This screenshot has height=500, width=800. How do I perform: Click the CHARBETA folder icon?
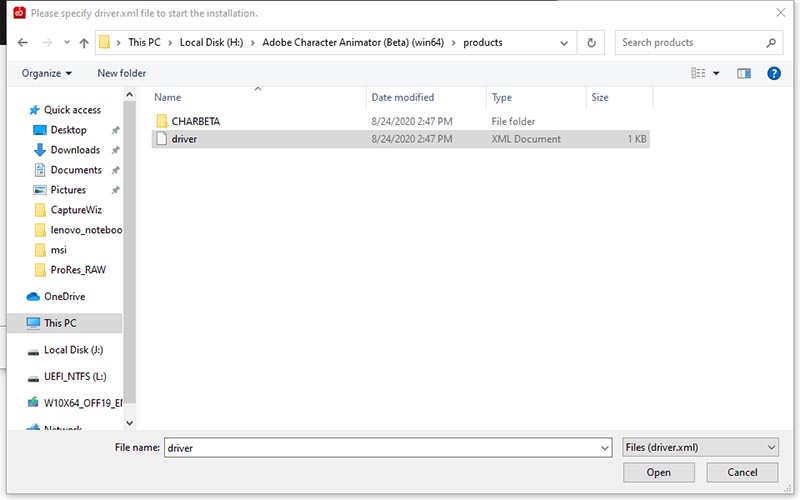pyautogui.click(x=162, y=121)
